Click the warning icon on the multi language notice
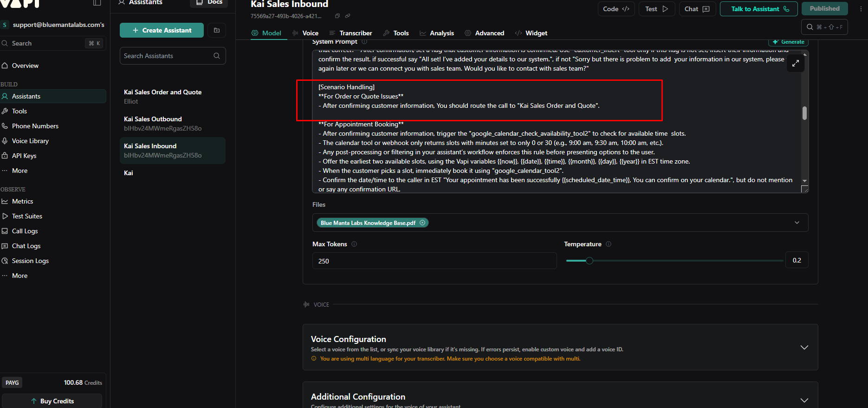Image resolution: width=868 pixels, height=408 pixels. (314, 359)
